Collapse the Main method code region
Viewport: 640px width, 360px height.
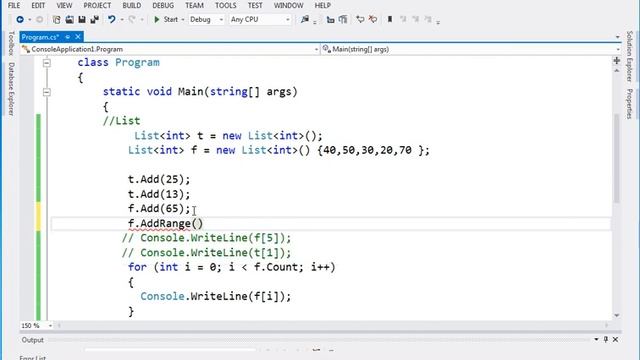click(x=47, y=92)
